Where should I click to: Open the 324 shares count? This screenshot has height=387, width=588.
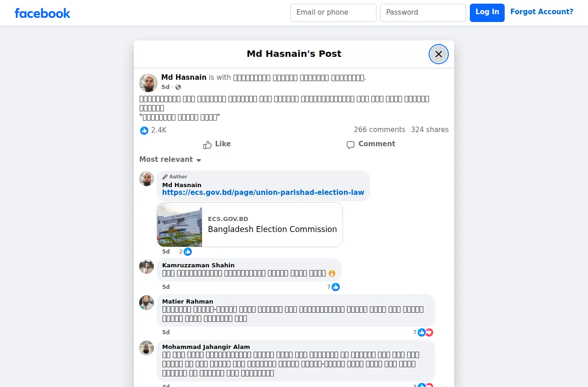point(430,130)
